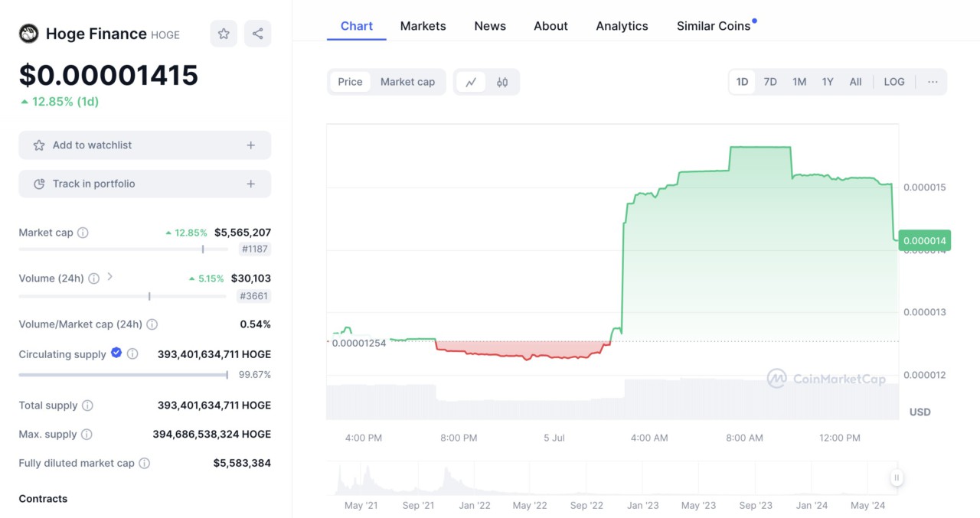The image size is (980, 518).
Task: Click the plus icon on Add to watchlist
Action: pyautogui.click(x=250, y=145)
